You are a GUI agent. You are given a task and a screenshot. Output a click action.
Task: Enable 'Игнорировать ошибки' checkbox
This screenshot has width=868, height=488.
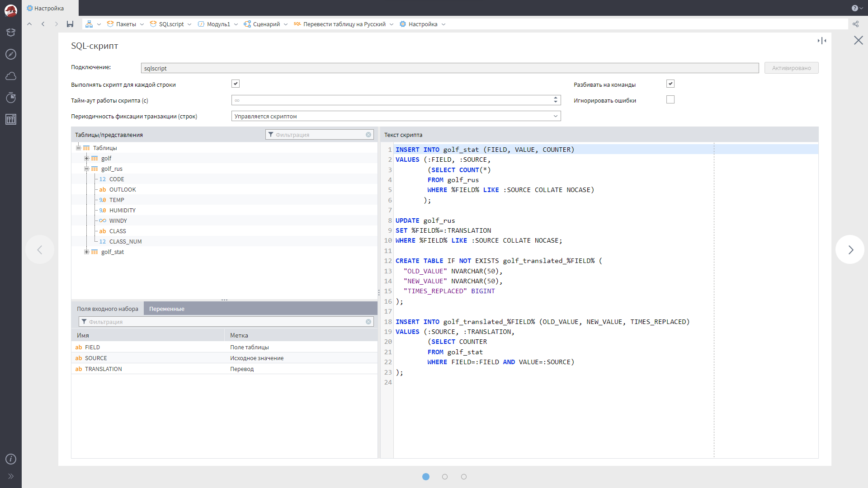(670, 99)
